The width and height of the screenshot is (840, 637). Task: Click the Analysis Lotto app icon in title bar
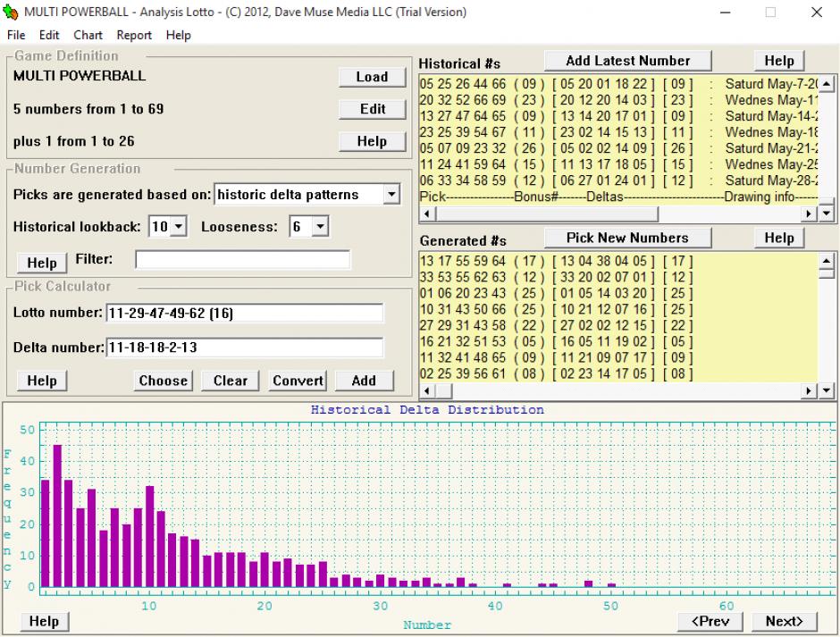coord(11,12)
